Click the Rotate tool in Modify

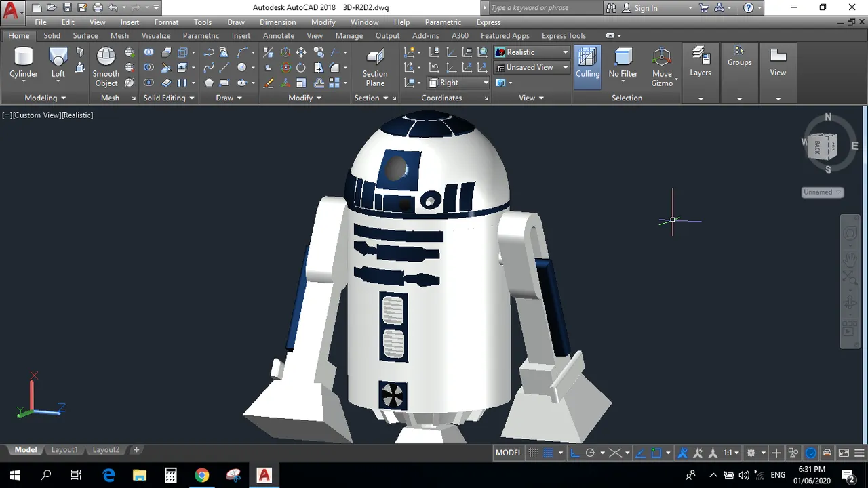pos(300,67)
